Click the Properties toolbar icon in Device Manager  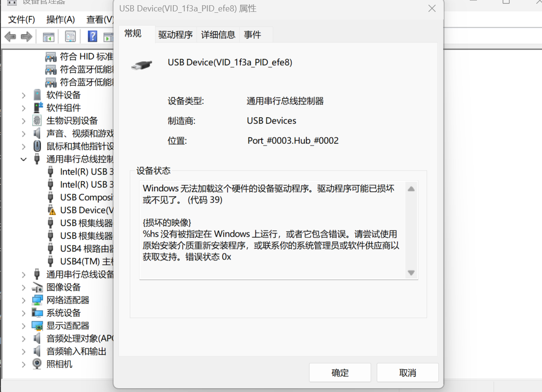(69, 36)
